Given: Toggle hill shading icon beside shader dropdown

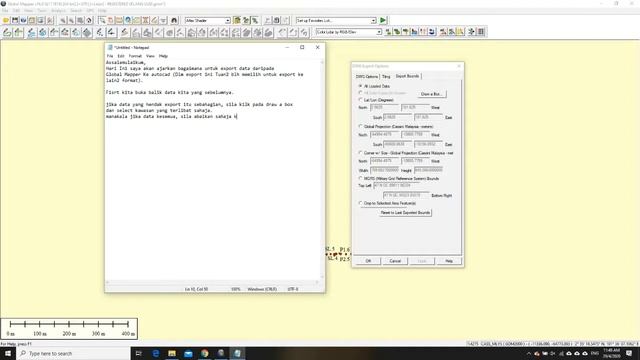Looking at the screenshot, I should [x=237, y=20].
